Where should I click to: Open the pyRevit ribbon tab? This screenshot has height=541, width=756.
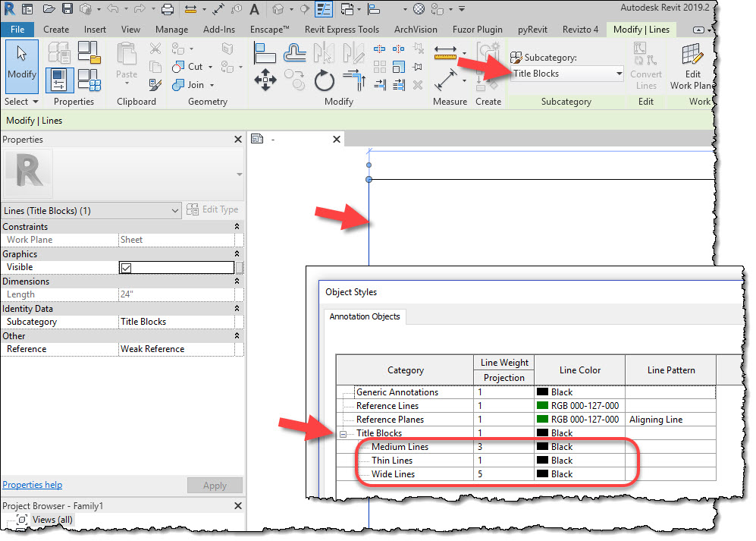click(532, 30)
